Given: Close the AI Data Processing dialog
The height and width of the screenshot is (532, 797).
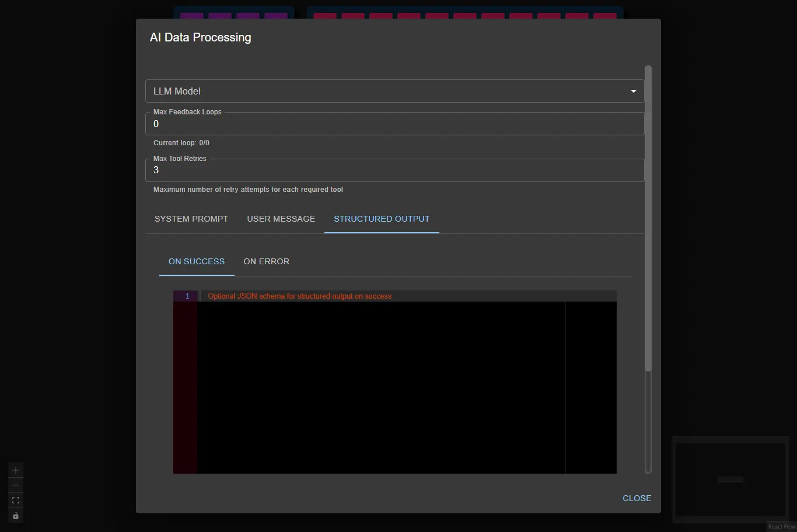Looking at the screenshot, I should click(x=637, y=499).
